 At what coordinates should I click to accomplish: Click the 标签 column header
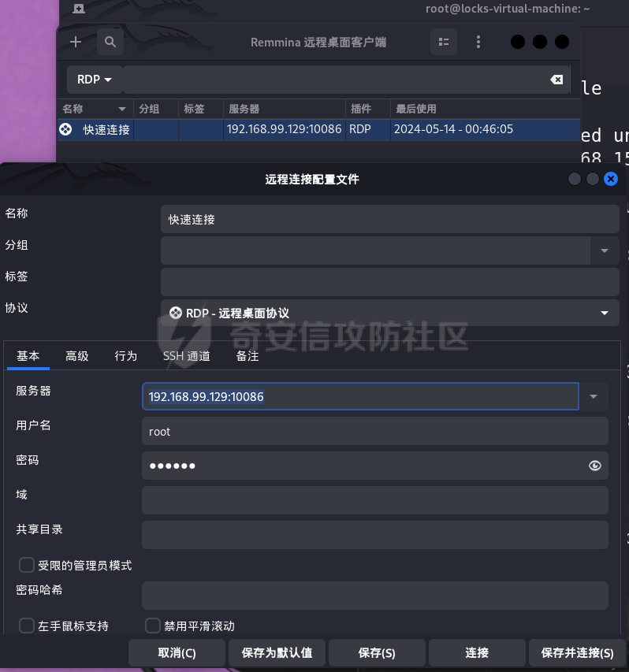pyautogui.click(x=201, y=109)
